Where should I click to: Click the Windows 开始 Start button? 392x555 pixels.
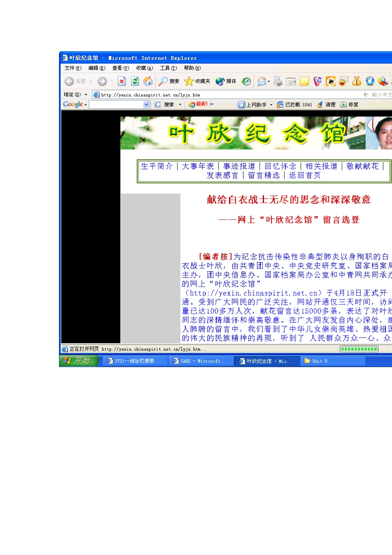79,361
